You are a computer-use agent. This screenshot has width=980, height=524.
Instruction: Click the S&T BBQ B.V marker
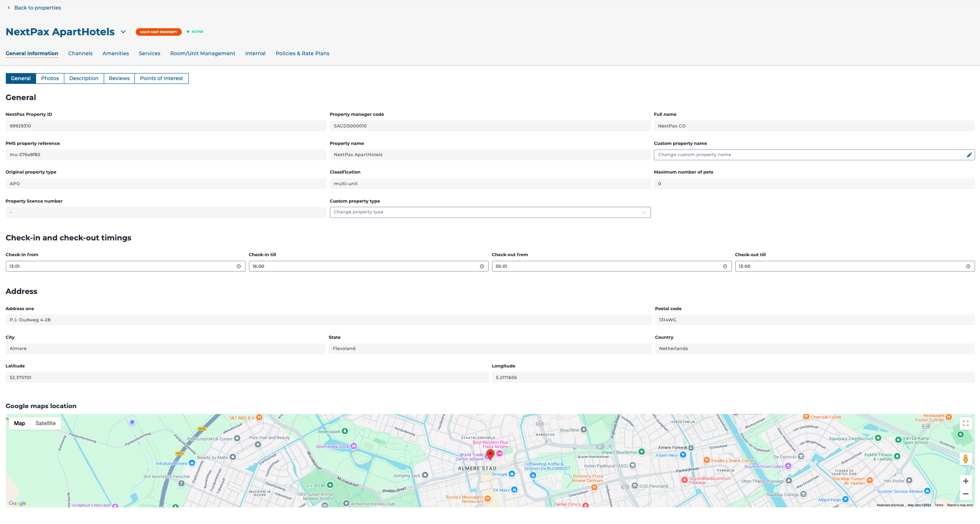tap(259, 417)
